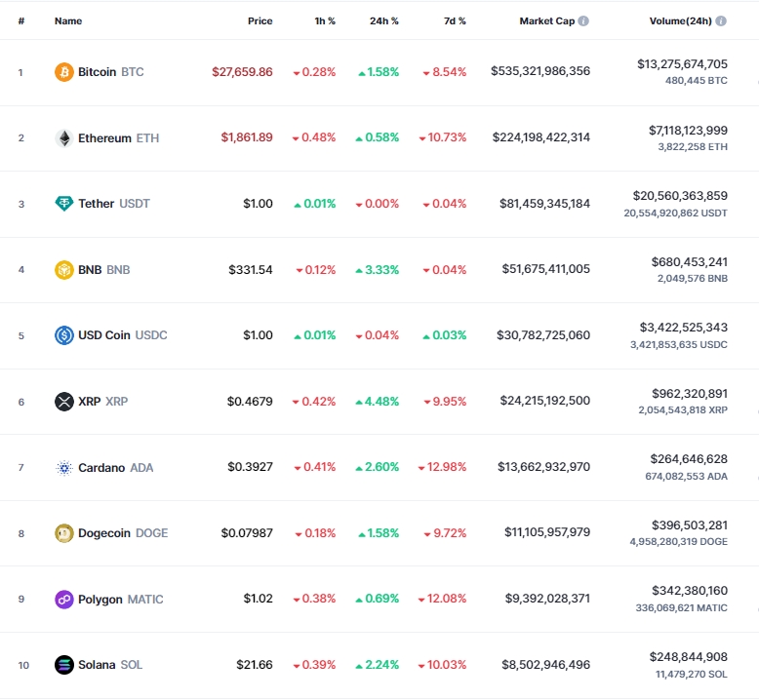Click the Polygon purple logo icon
This screenshot has width=759, height=700.
(x=63, y=600)
